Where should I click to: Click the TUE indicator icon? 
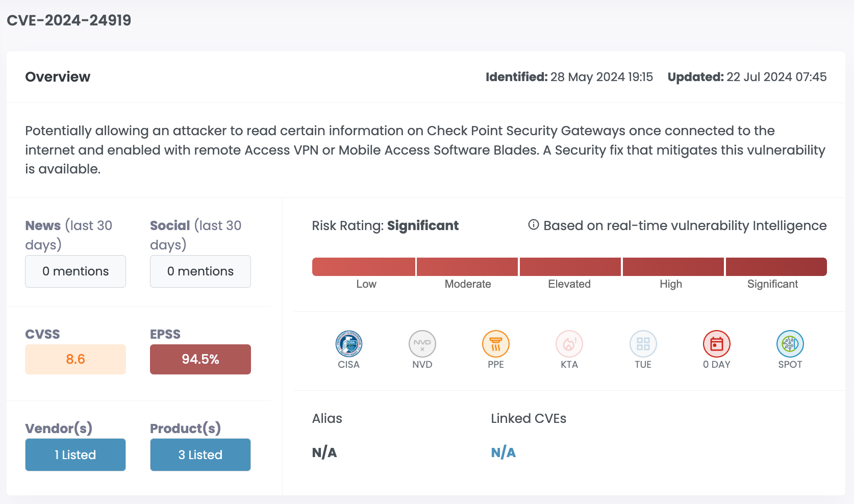[x=643, y=344]
